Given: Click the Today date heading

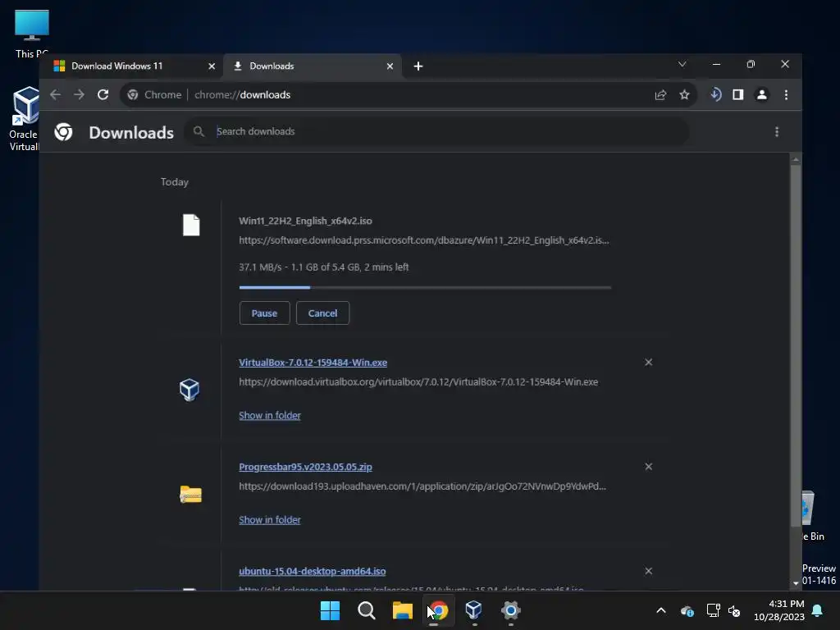Looking at the screenshot, I should 175,182.
